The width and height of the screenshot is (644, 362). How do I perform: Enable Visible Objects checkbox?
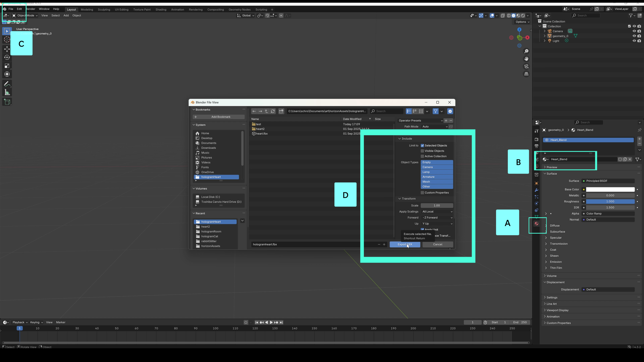[422, 151]
